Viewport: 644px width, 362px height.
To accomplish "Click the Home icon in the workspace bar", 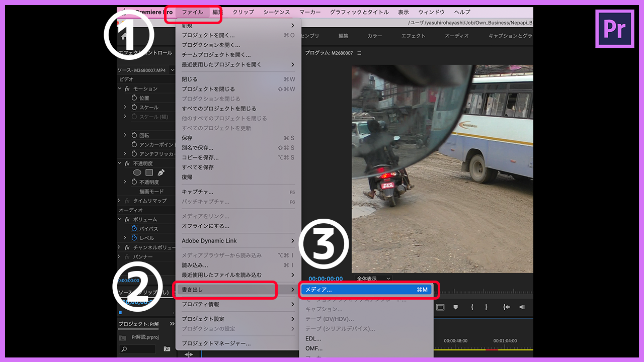I will click(x=124, y=36).
